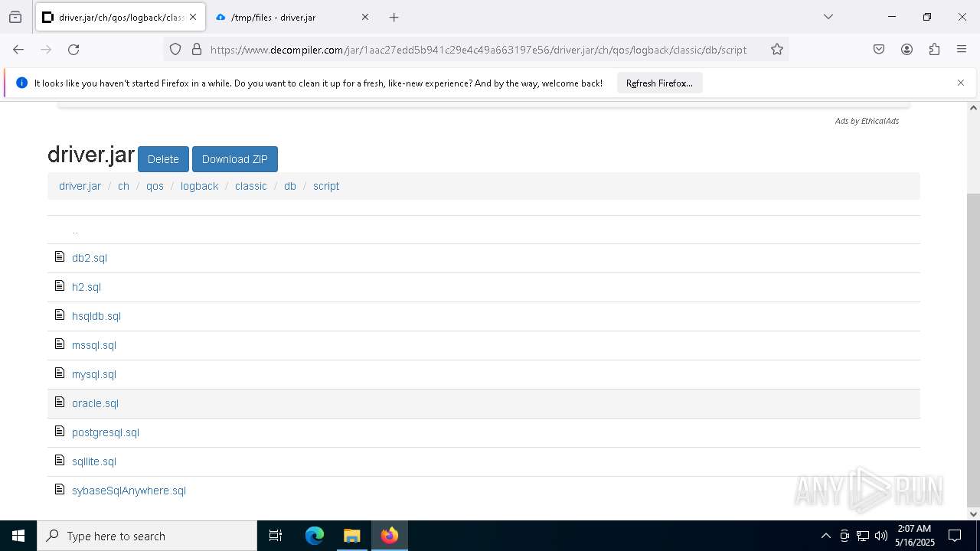Reload the current page

73,49
